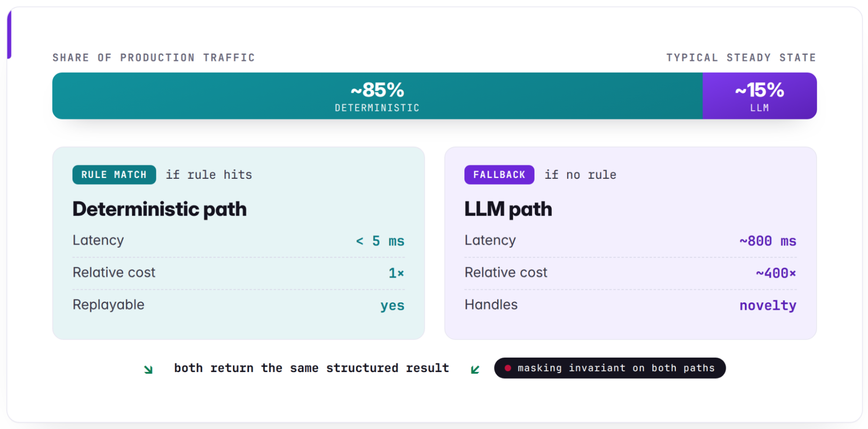
Task: Click the red dot in masking pill
Action: pos(507,368)
